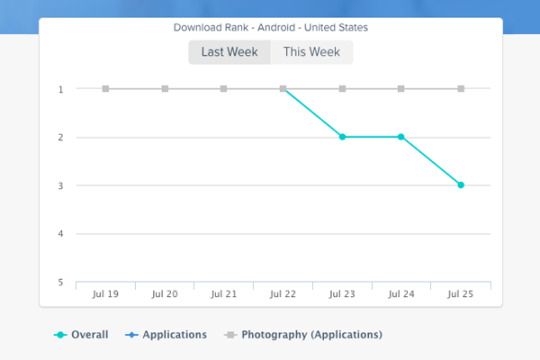540x360 pixels.
Task: Click the Jul 21 axis label
Action: [224, 294]
